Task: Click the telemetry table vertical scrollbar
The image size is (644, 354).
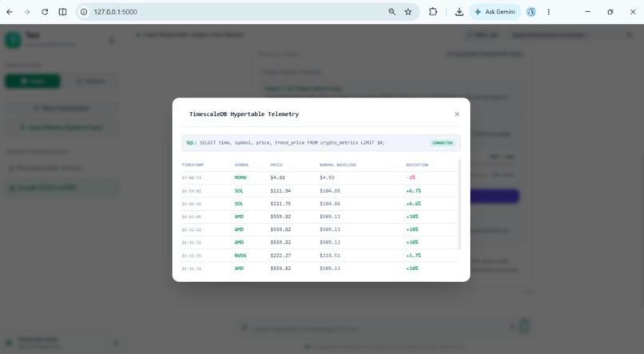Action: coord(459,204)
